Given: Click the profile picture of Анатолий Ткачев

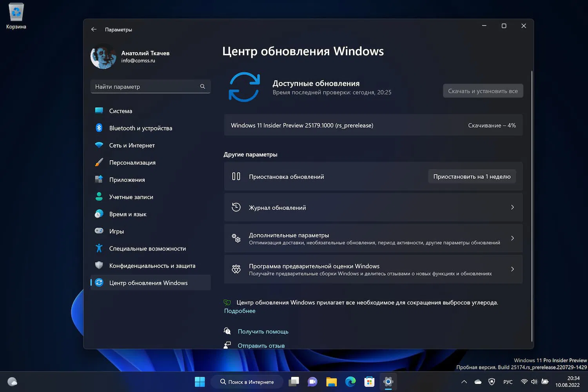Looking at the screenshot, I should 103,56.
